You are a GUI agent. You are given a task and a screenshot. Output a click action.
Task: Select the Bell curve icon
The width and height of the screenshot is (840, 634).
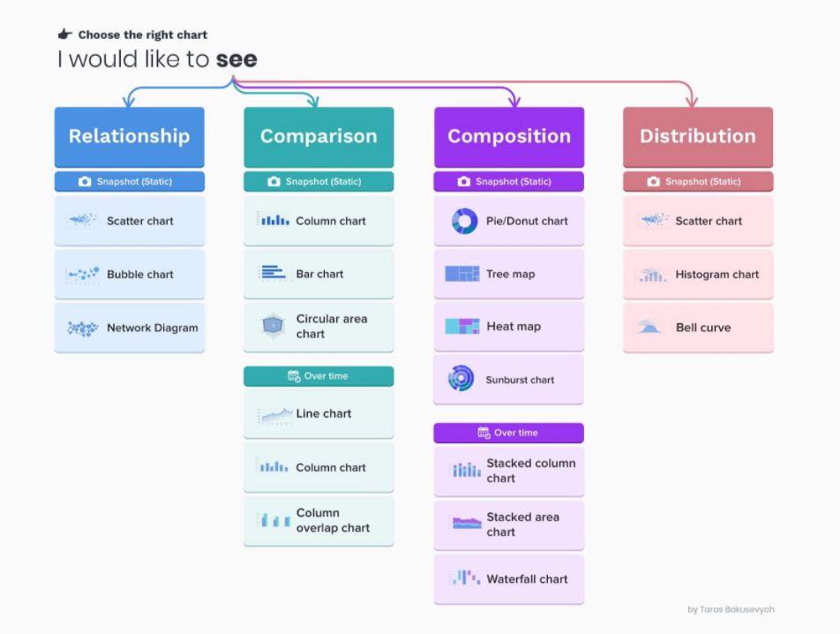point(649,327)
